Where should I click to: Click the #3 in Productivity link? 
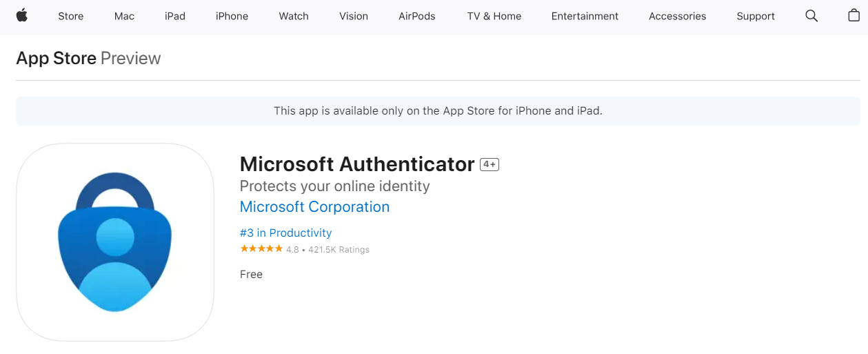tap(285, 233)
